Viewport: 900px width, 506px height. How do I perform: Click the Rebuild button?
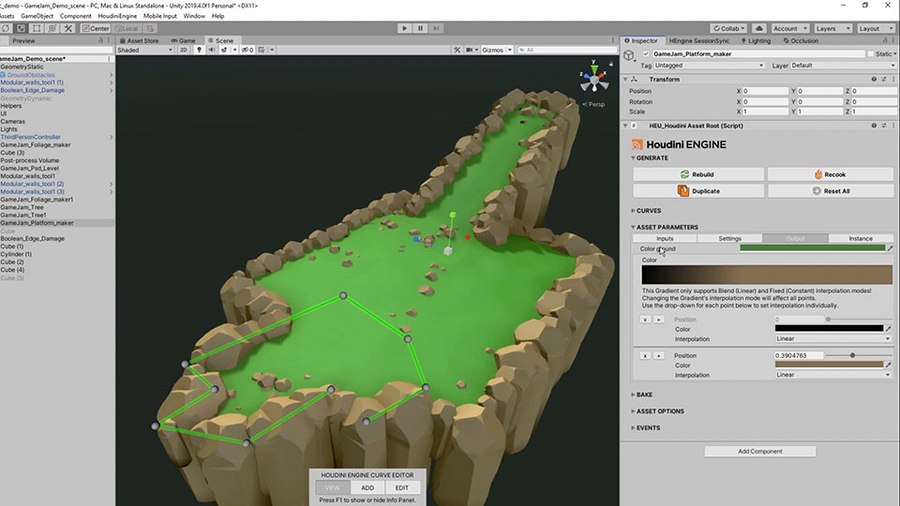point(699,174)
